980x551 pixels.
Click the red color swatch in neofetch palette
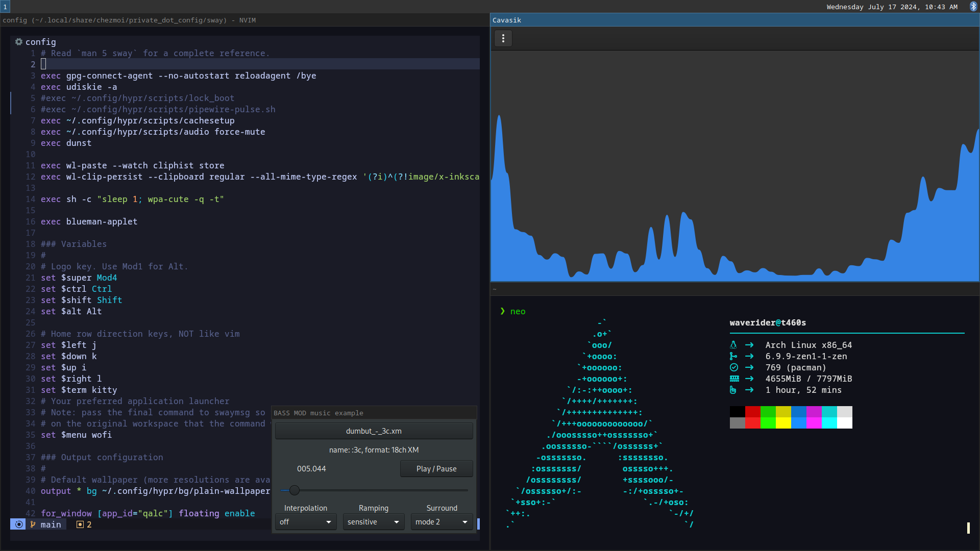coord(752,412)
